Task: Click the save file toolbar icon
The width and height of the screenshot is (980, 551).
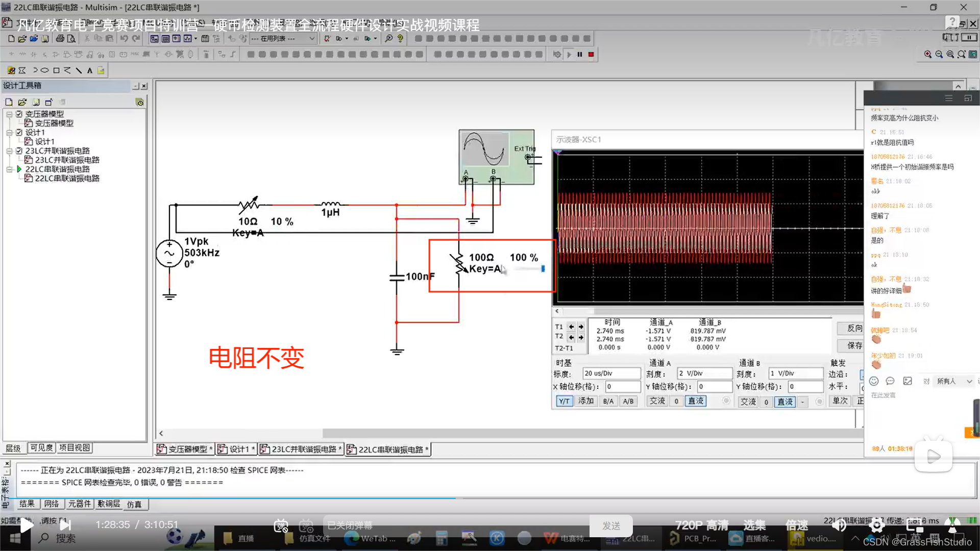Action: pos(45,39)
